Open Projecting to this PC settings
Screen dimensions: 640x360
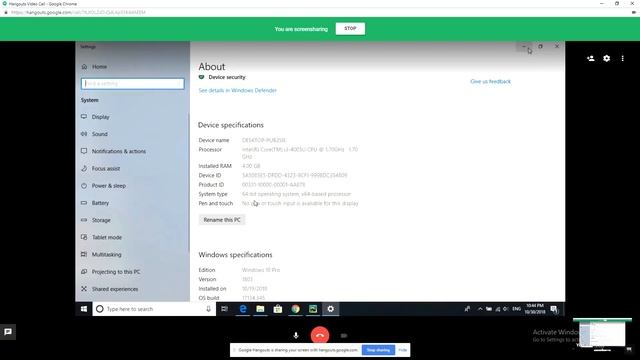116,271
